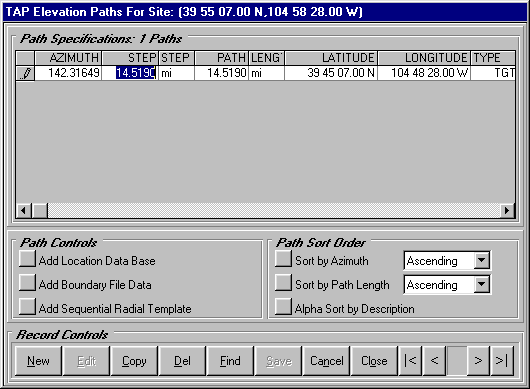Click the longitude cell 104 48 28.00 W
The image size is (530, 389).
pyautogui.click(x=424, y=73)
